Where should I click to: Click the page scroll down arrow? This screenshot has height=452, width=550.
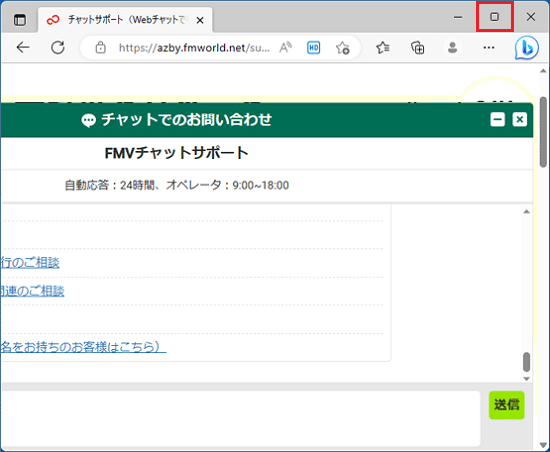(x=543, y=445)
